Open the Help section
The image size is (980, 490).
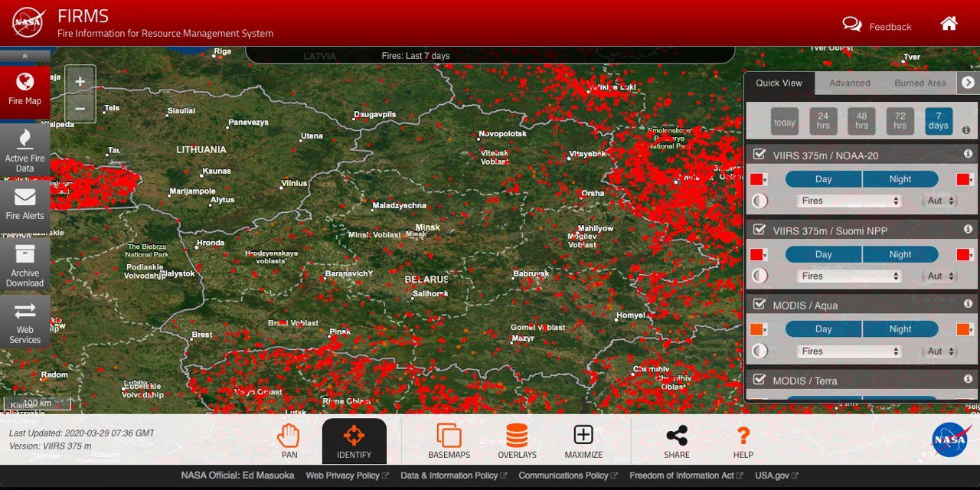click(743, 441)
